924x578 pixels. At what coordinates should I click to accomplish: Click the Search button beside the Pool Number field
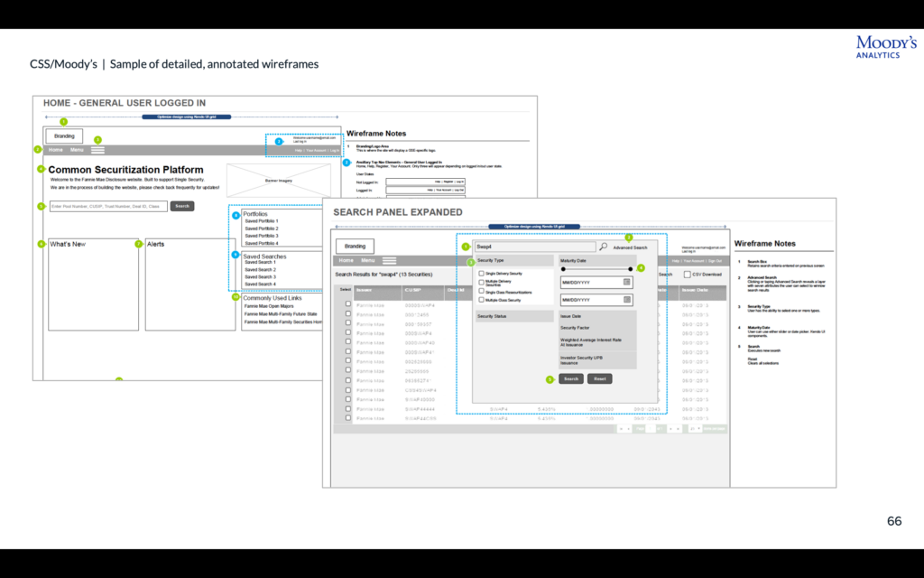[182, 206]
